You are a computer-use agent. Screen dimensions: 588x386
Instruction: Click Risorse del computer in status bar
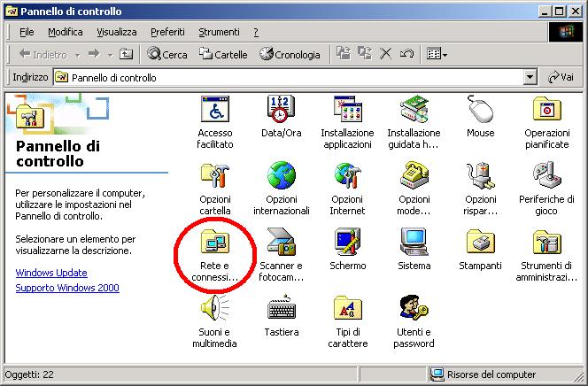tap(484, 374)
